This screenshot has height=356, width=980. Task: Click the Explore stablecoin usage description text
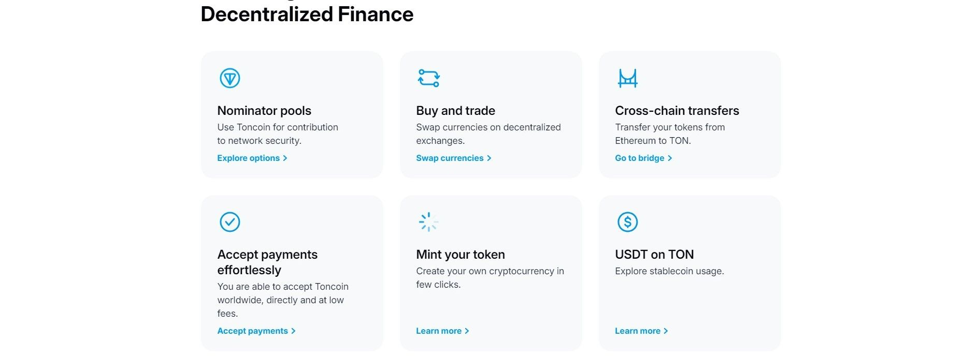[669, 271]
